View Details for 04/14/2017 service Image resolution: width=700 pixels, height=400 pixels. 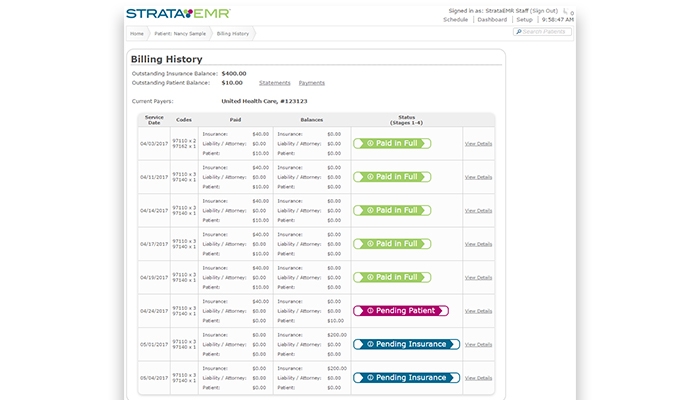coord(478,211)
